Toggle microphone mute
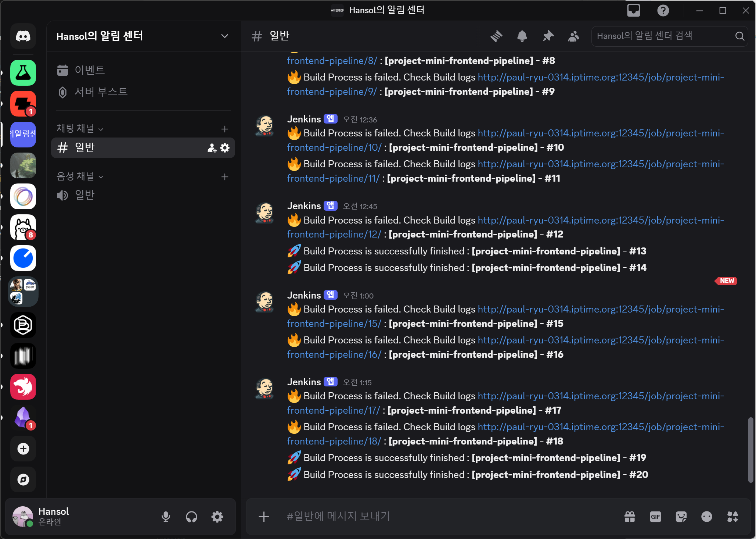 click(166, 517)
